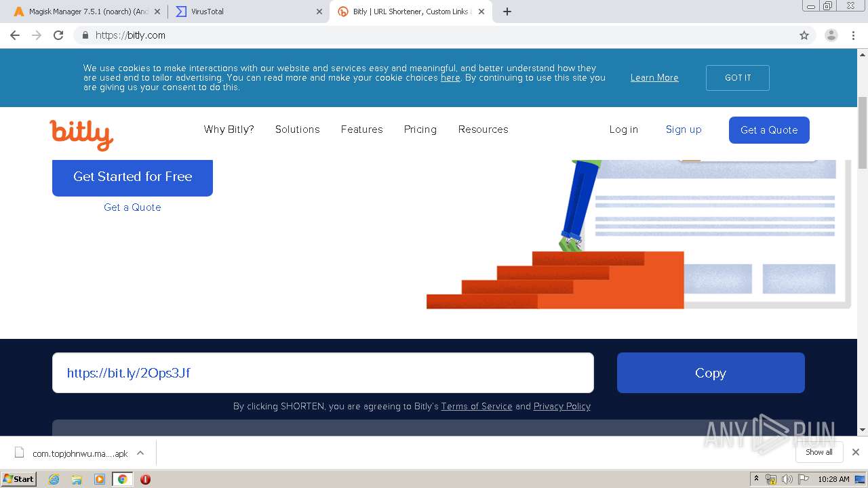Reload the current page

coord(58,35)
